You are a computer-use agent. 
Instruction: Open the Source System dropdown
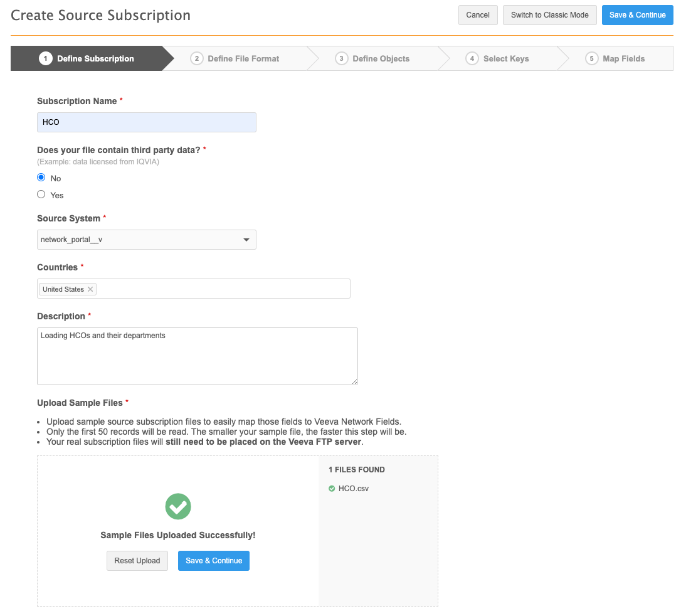(147, 240)
